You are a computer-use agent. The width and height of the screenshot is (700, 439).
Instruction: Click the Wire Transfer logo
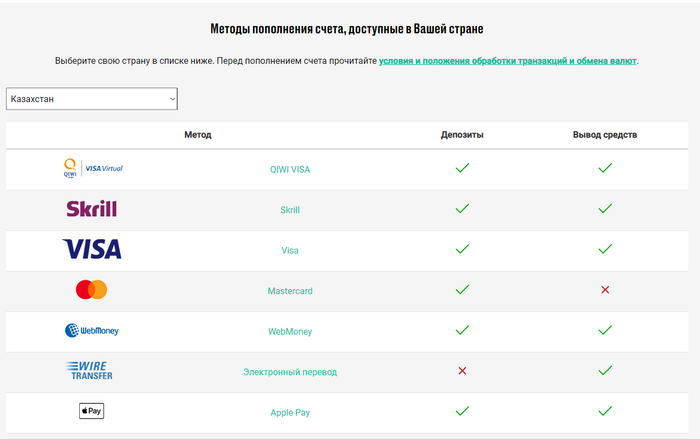[x=92, y=371]
